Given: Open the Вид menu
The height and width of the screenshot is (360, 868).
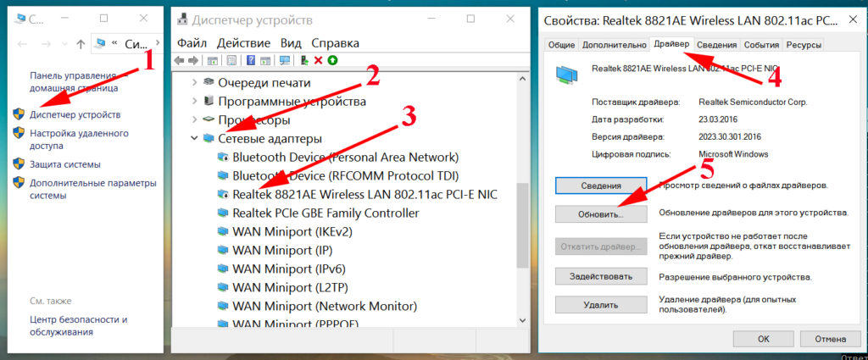Looking at the screenshot, I should click(291, 42).
